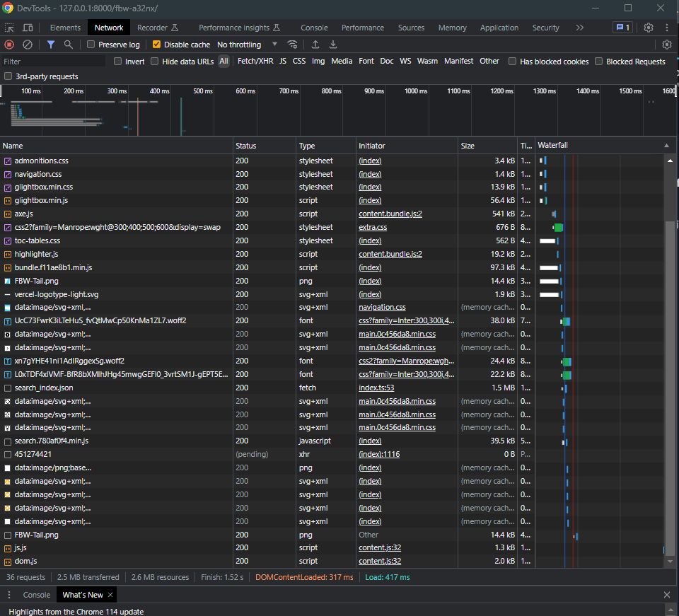This screenshot has width=679, height=616.
Task: Click the Filter text input field
Action: pos(53,62)
